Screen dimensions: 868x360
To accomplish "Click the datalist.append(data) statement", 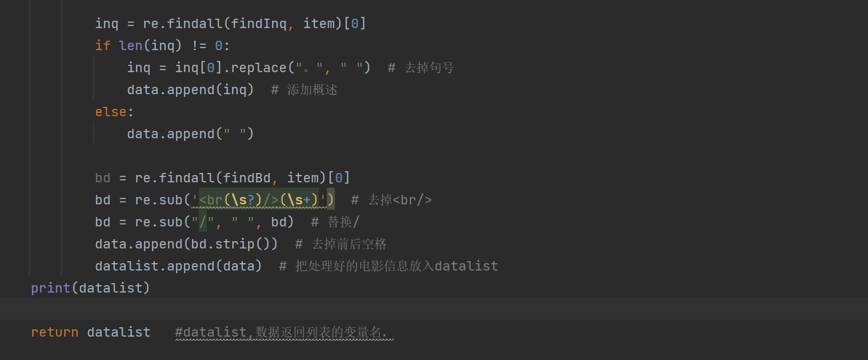I will coord(178,266).
